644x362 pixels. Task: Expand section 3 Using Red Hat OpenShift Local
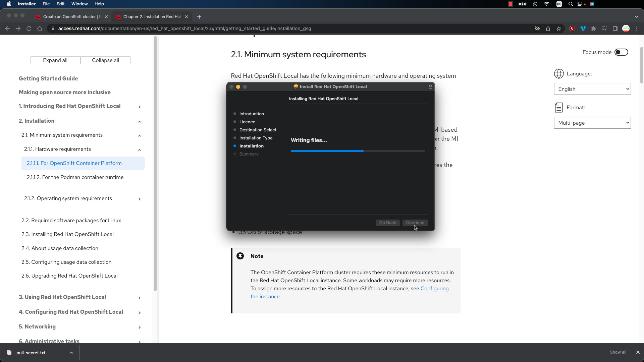139,297
